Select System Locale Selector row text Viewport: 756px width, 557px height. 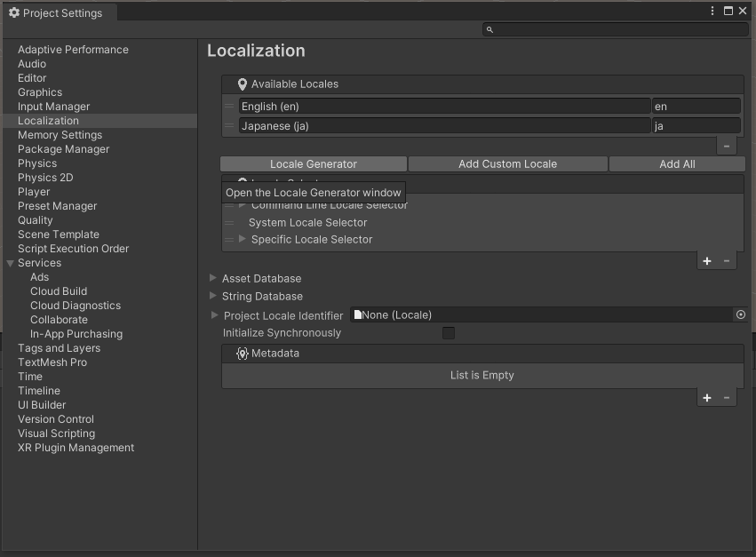coord(307,223)
